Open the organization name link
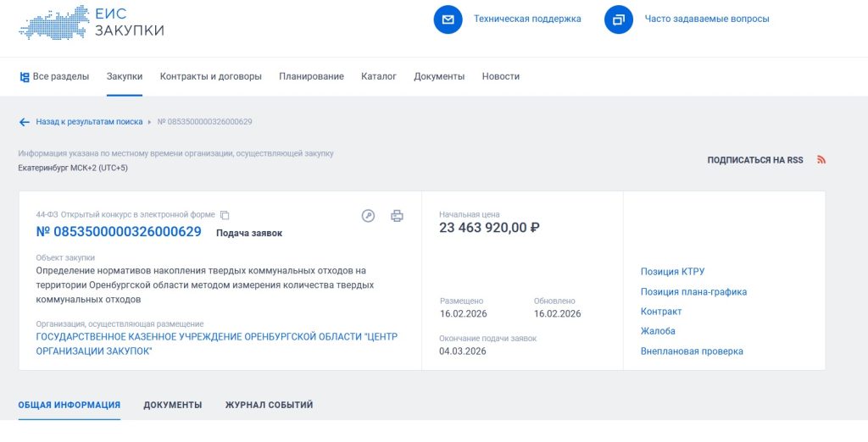Viewport: 868px width, 442px height. 216,344
